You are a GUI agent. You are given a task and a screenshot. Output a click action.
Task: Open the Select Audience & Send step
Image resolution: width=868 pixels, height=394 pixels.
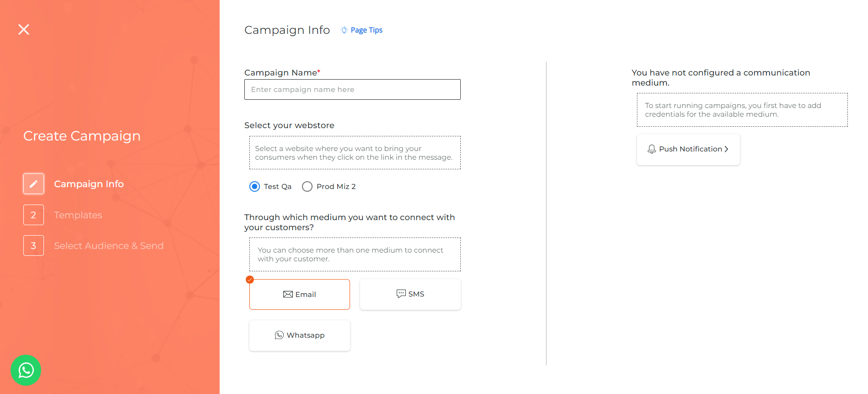[109, 246]
